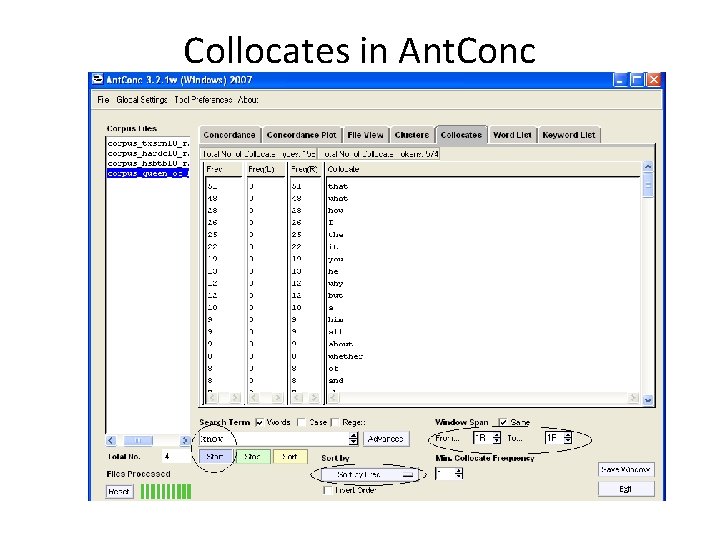
Task: Open the Global Settings menu
Action: 141,100
